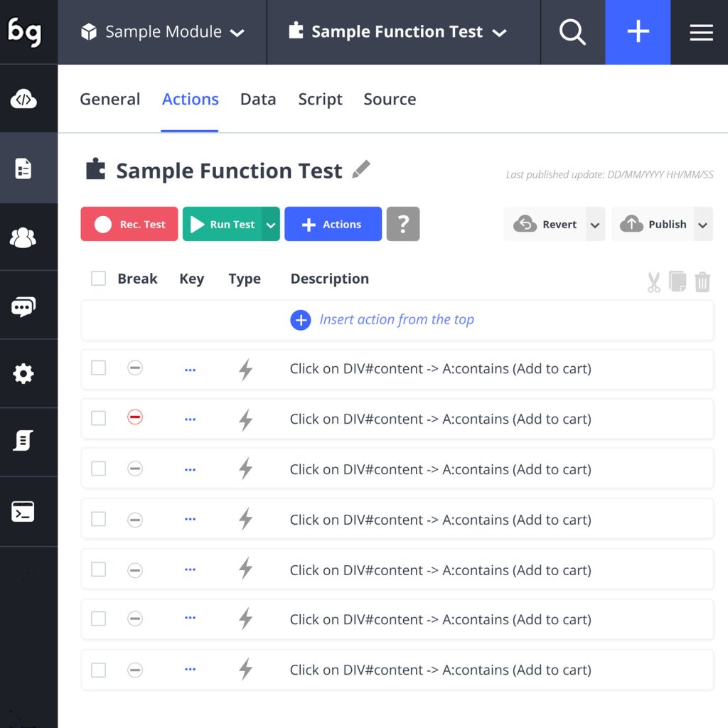Switch to the Script tab
This screenshot has height=728, width=728.
(x=320, y=100)
